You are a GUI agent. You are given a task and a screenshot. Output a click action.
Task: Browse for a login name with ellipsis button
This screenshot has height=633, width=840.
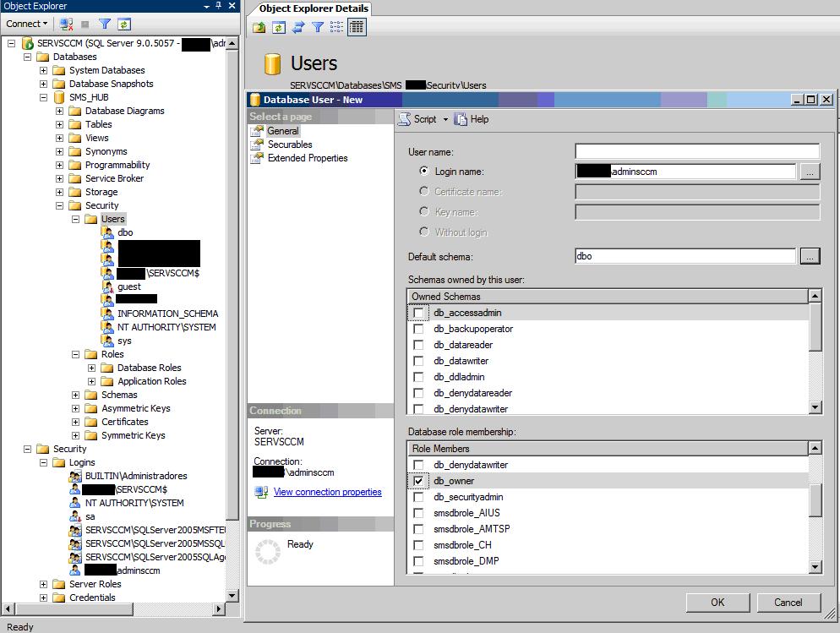coord(810,172)
